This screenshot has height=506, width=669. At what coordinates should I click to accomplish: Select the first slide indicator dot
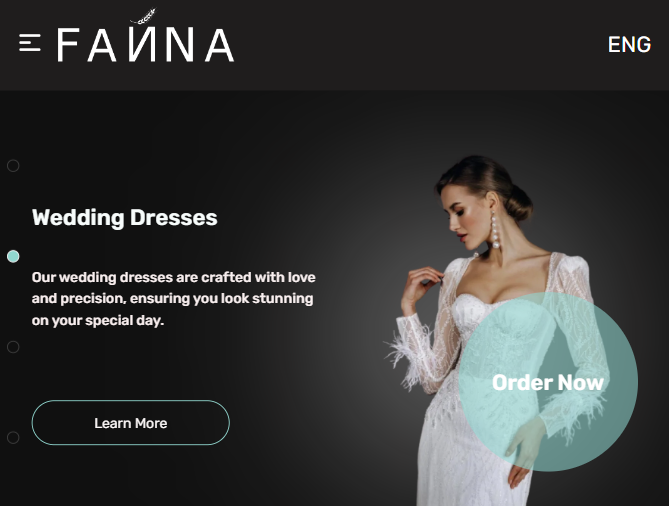[x=13, y=166]
